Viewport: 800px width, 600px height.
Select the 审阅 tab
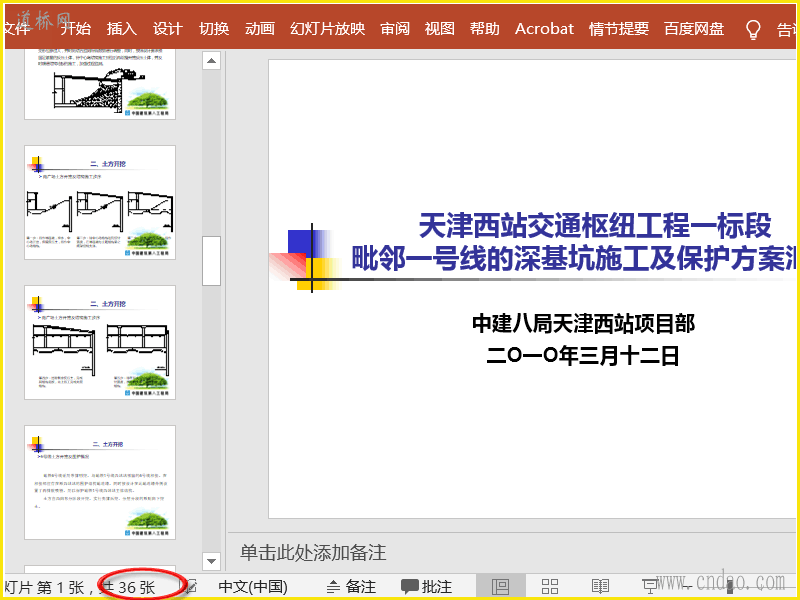[395, 29]
